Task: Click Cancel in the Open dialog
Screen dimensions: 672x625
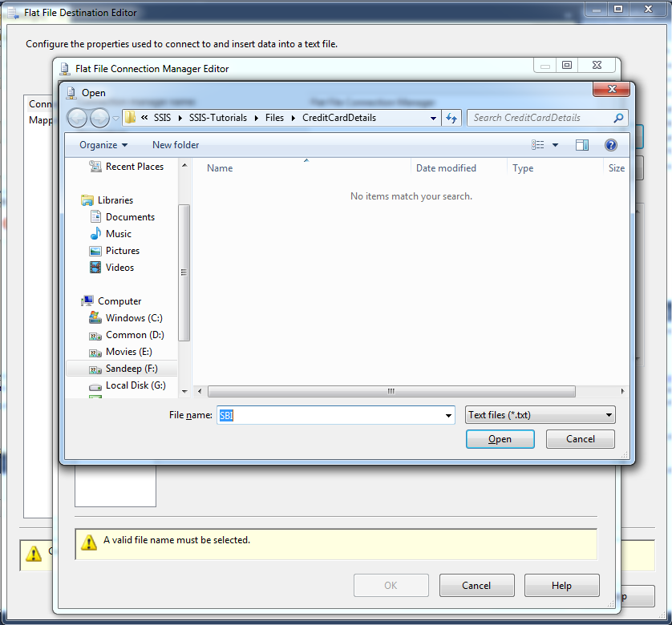Action: 581,439
